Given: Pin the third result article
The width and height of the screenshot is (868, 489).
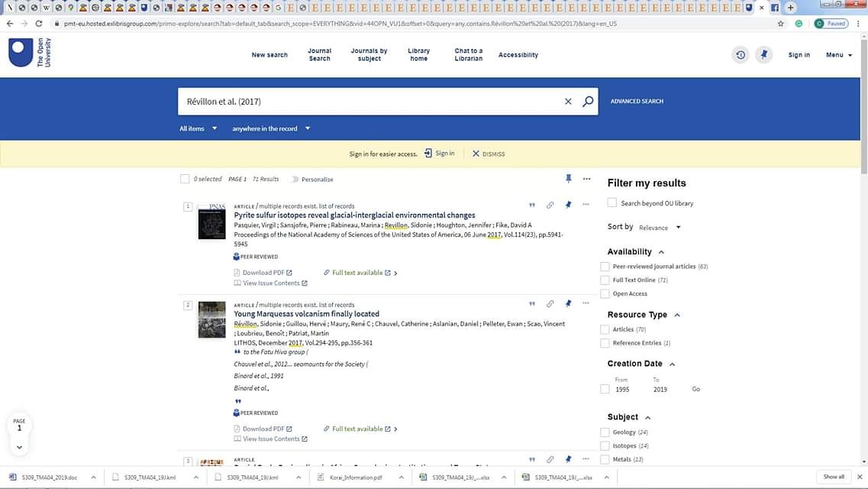Looking at the screenshot, I should click(568, 459).
